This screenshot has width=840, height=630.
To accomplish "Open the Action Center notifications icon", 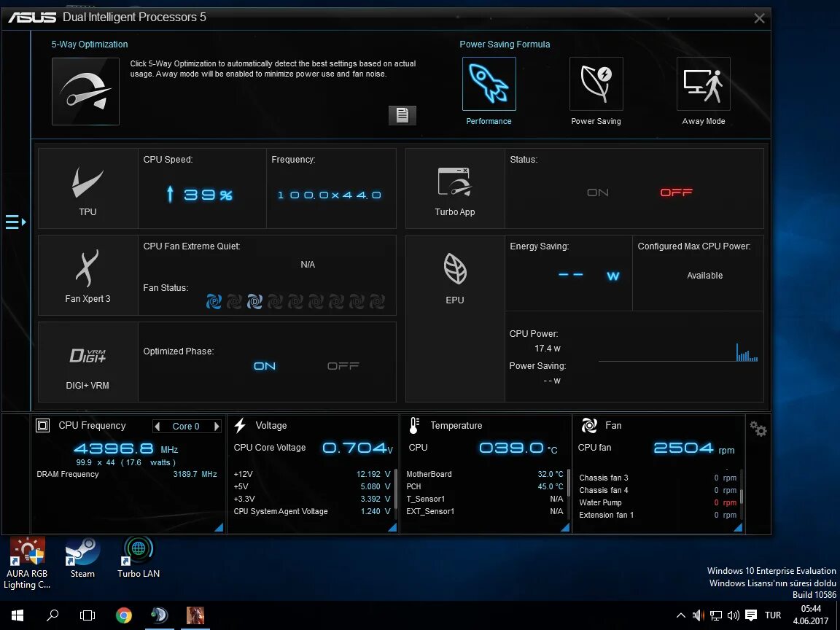I will 751,615.
